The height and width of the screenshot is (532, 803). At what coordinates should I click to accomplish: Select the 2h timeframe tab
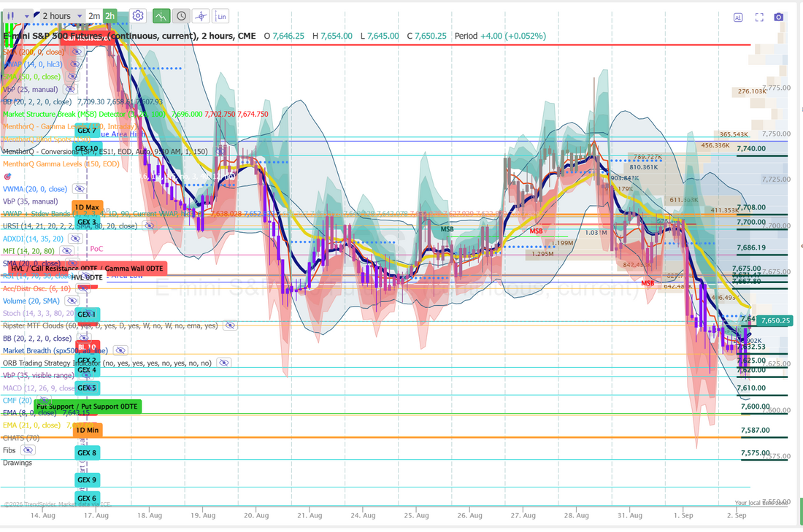(x=109, y=16)
